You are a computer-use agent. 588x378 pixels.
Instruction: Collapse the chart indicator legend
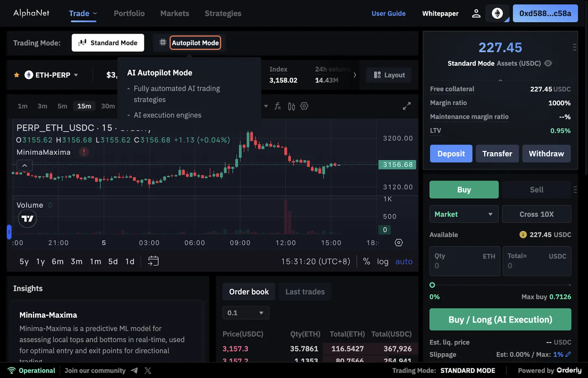coord(24,166)
